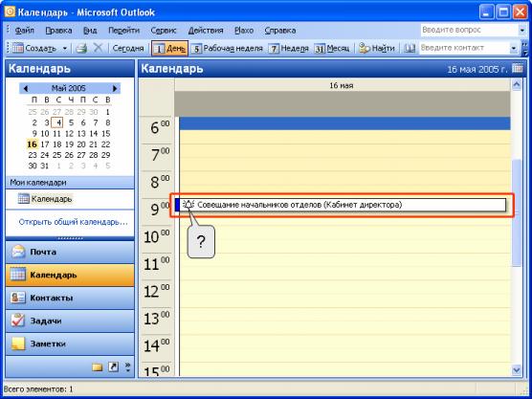Open the Почта navigation pane
This screenshot has height=399, width=532.
tap(70, 252)
